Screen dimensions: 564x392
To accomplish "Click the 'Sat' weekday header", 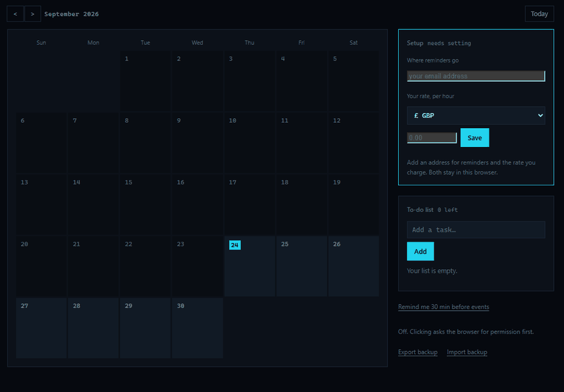I will (354, 42).
